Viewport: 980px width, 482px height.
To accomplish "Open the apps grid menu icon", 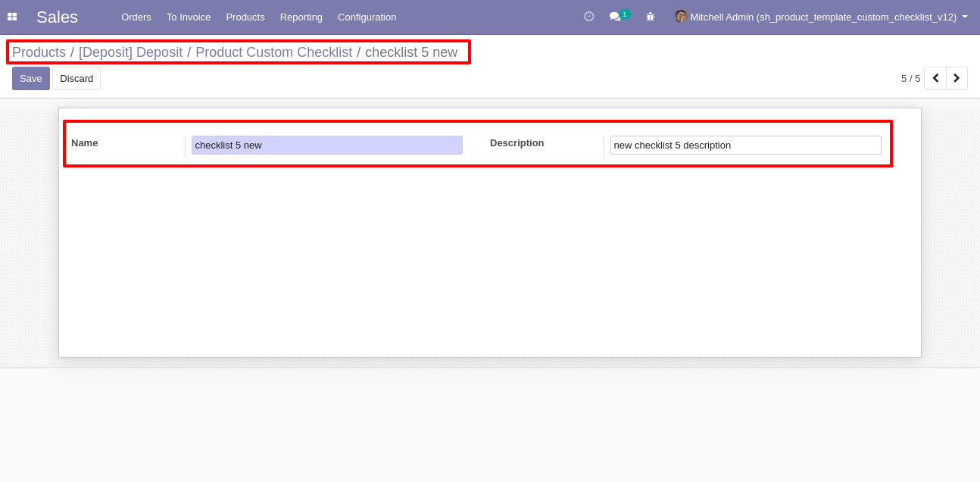I will 12,17.
